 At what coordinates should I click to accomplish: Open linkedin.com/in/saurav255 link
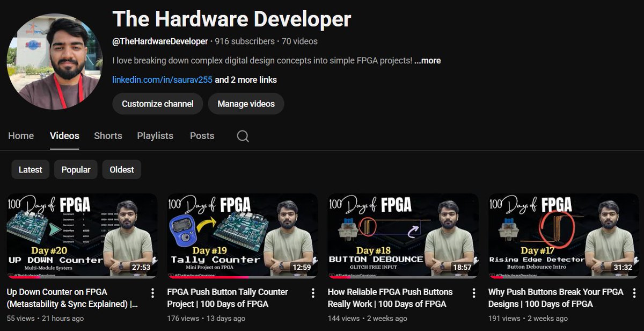[x=163, y=80]
